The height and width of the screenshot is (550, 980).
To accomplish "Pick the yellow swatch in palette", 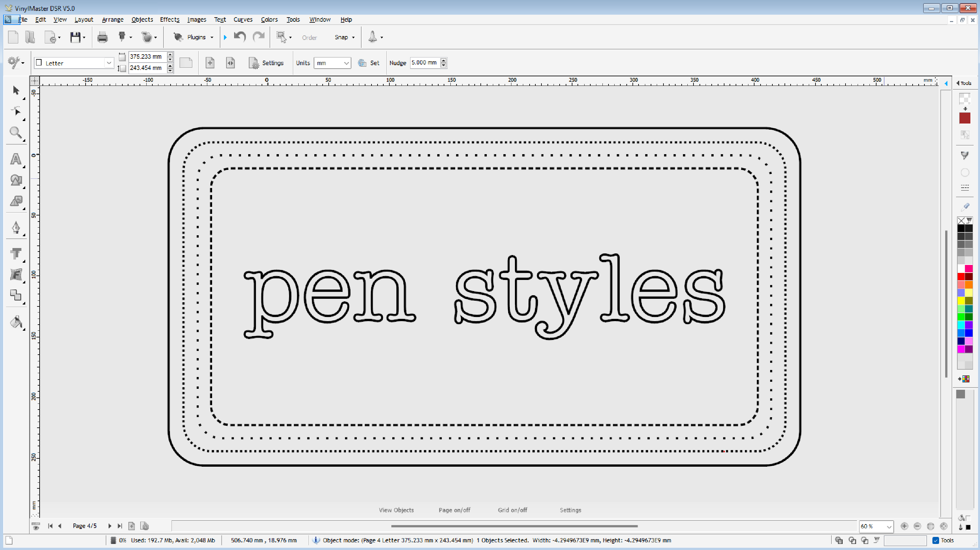I will pyautogui.click(x=961, y=301).
